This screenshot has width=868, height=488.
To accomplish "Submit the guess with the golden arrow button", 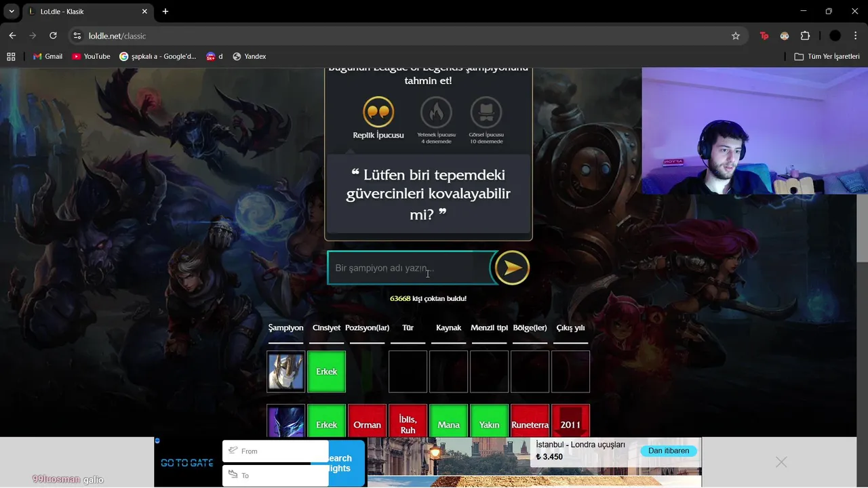I will pyautogui.click(x=512, y=268).
